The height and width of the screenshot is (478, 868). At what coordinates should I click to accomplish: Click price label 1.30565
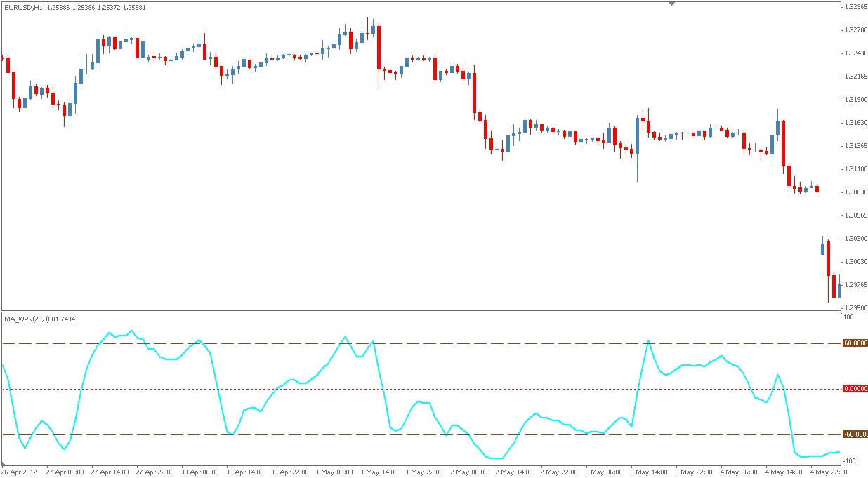(856, 215)
